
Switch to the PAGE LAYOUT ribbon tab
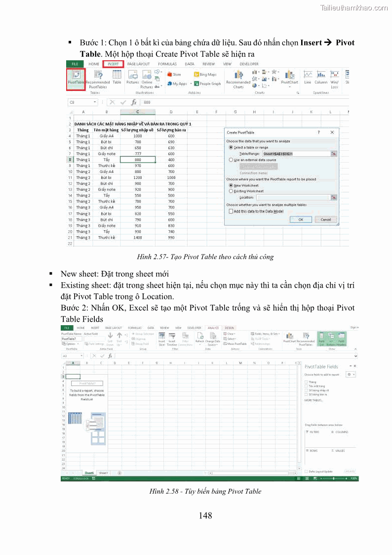138,64
